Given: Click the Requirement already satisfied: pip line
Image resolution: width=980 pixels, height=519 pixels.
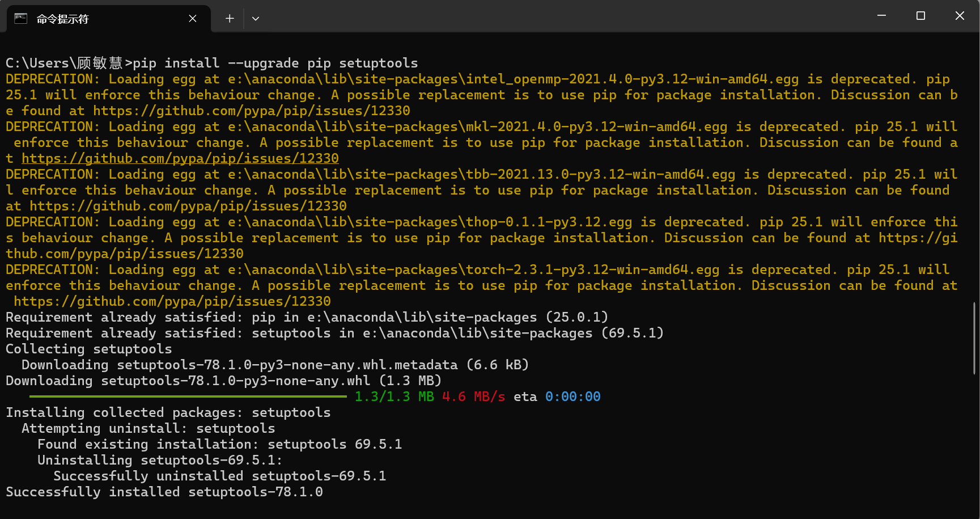Looking at the screenshot, I should click(x=306, y=317).
